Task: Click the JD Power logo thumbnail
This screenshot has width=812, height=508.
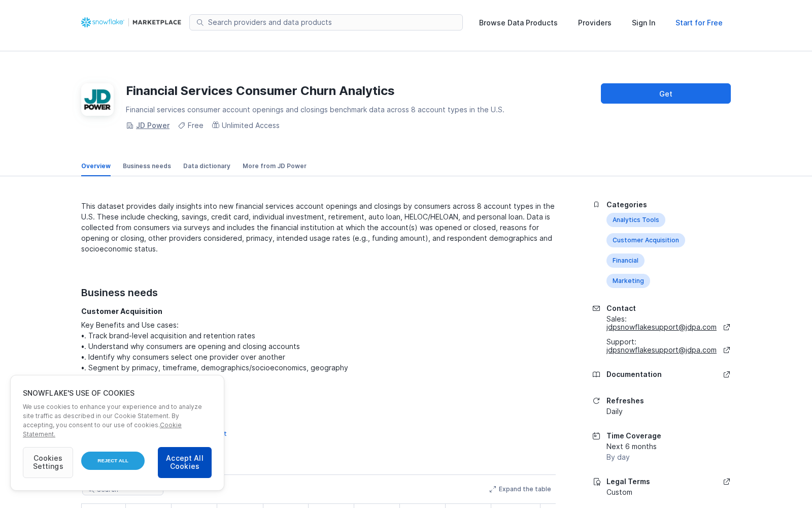Action: (x=97, y=100)
